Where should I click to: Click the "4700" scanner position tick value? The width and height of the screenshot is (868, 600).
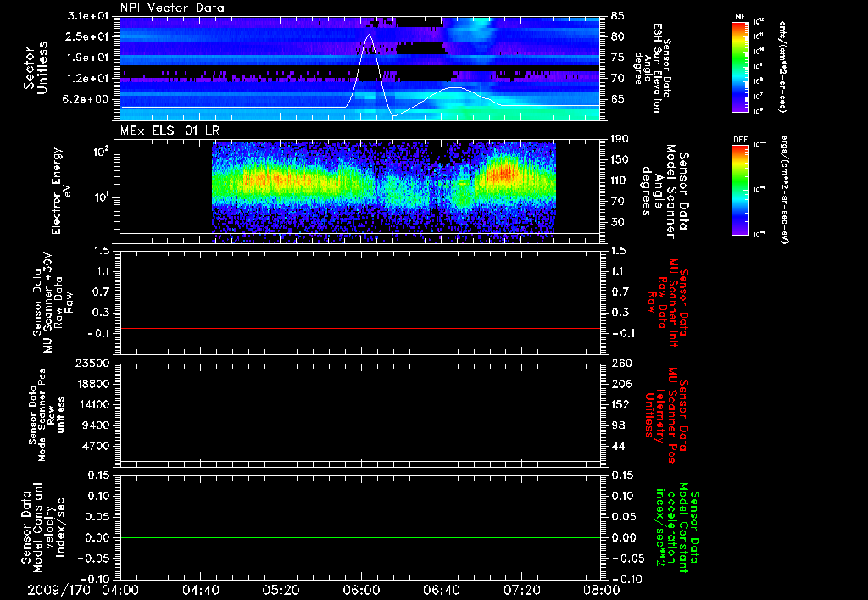[x=95, y=446]
